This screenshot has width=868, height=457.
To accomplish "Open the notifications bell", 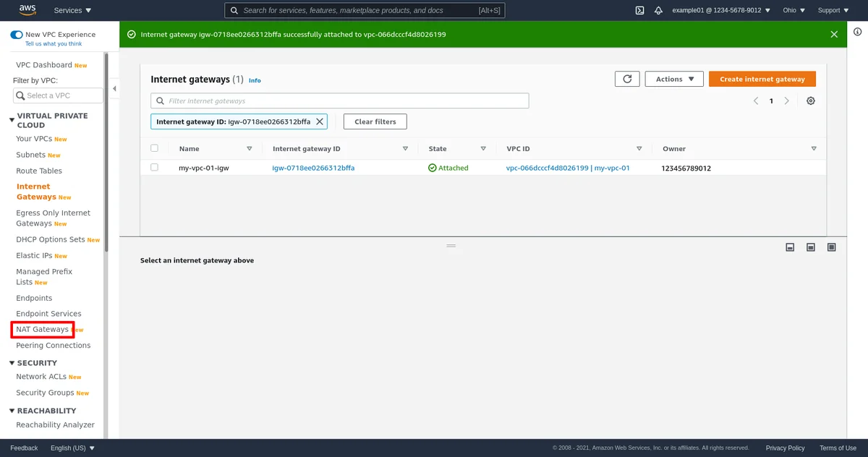I will point(658,11).
